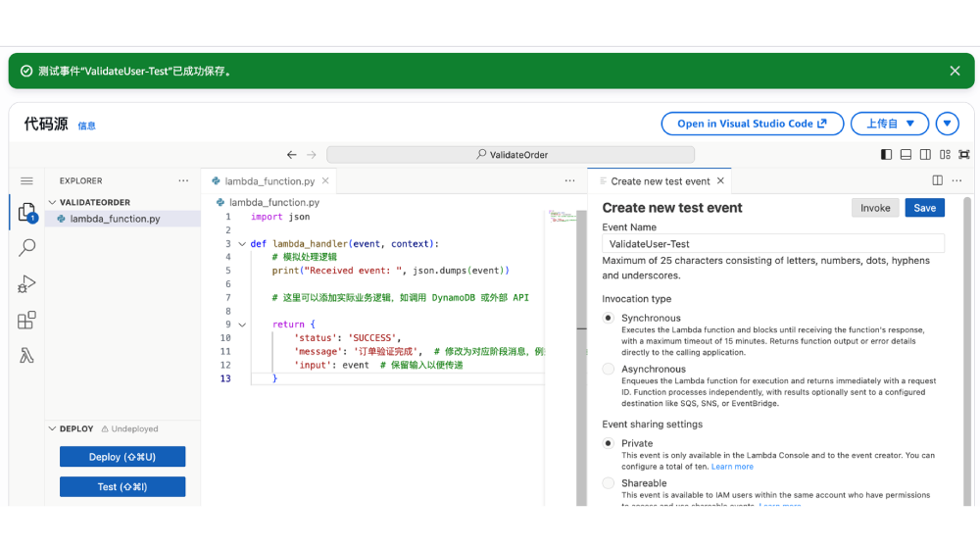Image resolution: width=980 pixels, height=551 pixels.
Task: Open the Search view in the activity bar
Action: (x=26, y=248)
